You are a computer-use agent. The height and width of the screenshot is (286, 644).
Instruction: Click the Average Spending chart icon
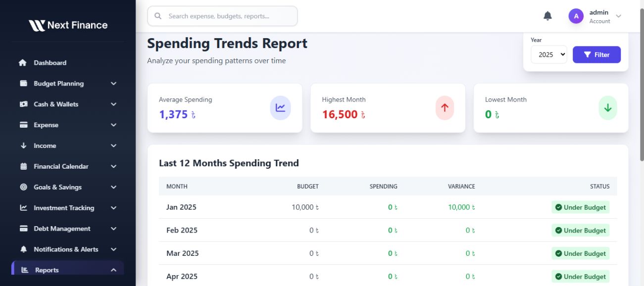tap(280, 108)
